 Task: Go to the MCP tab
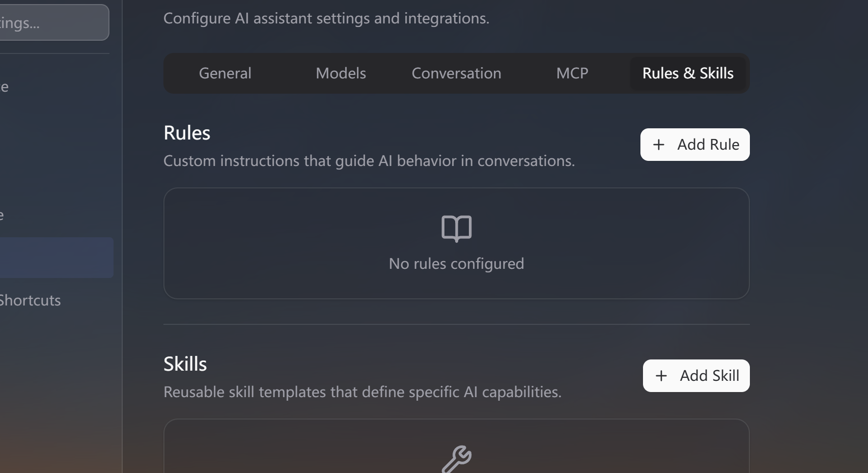point(572,73)
